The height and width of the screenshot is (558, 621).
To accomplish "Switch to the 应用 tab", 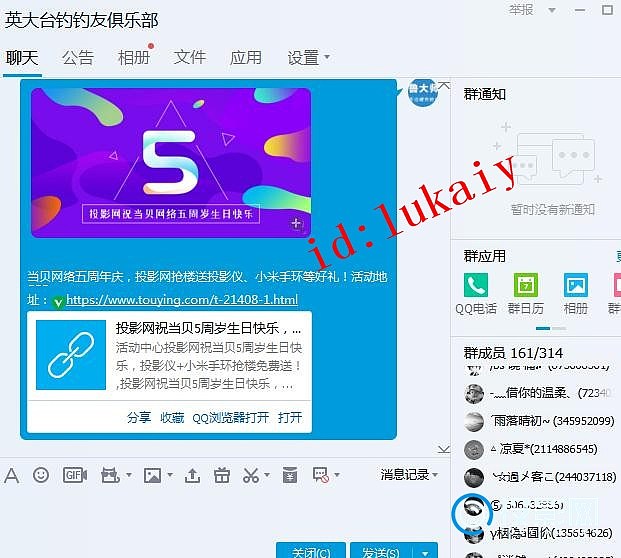I will (246, 58).
